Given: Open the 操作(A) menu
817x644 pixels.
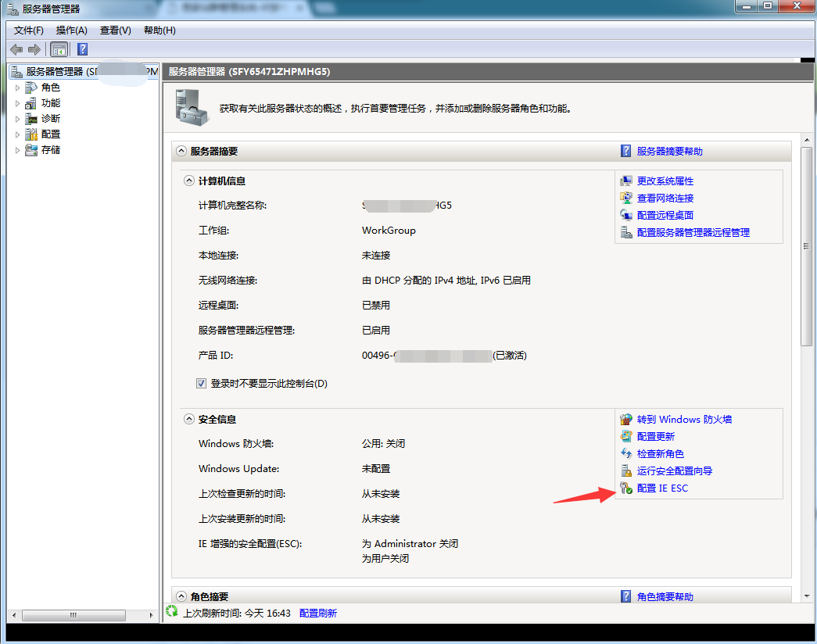Looking at the screenshot, I should (72, 30).
